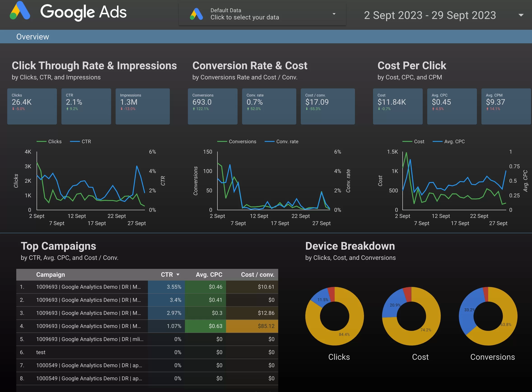This screenshot has width=532, height=392.
Task: Click the $10.61 Cost / conv. cell
Action: point(252,287)
